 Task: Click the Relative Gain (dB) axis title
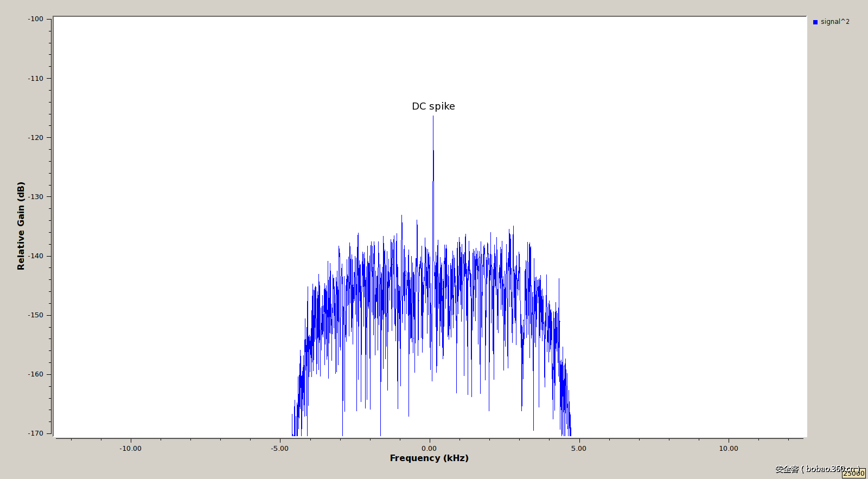[x=21, y=226]
